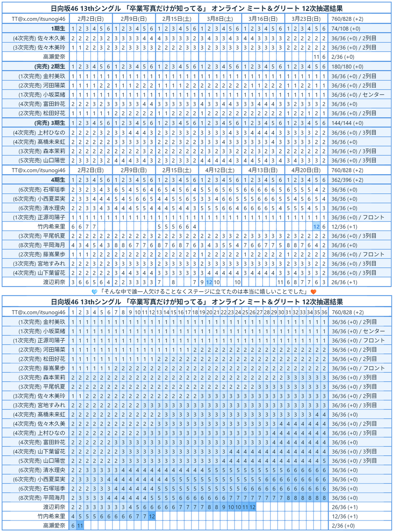Click (3次完売) 森本茉莉 in the 3期生 group
This screenshot has height=532, width=394.
[x=42, y=151]
